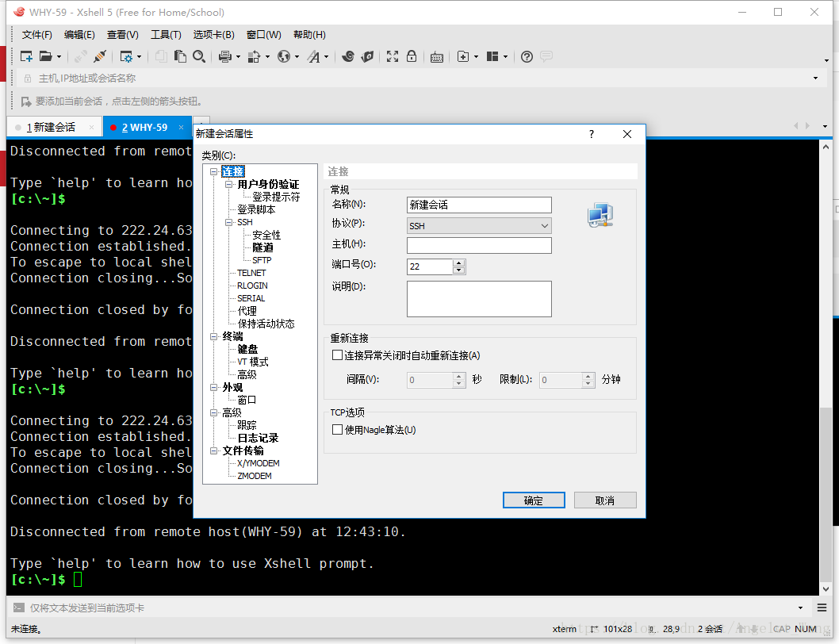The height and width of the screenshot is (644, 839).
Task: Click the terminal vertical scrollbar down arrow
Action: point(826,588)
